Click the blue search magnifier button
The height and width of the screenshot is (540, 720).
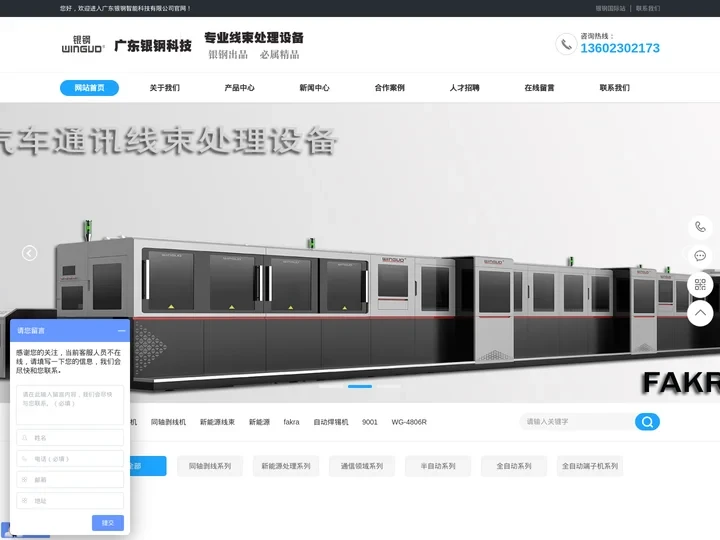[647, 422]
